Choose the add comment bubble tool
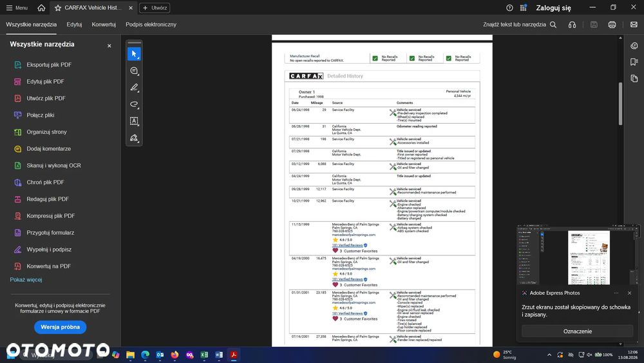Viewport: 644px width, 363px height. point(134,71)
